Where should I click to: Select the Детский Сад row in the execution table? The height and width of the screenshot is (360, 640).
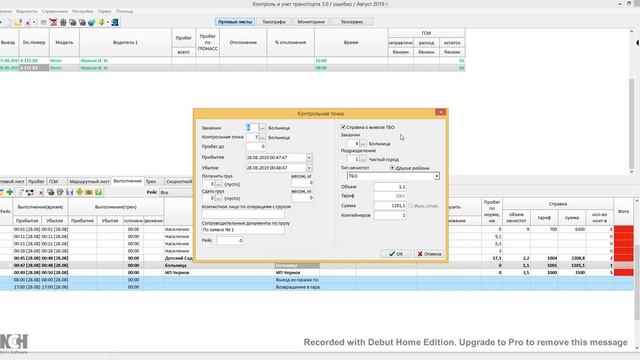click(317, 258)
